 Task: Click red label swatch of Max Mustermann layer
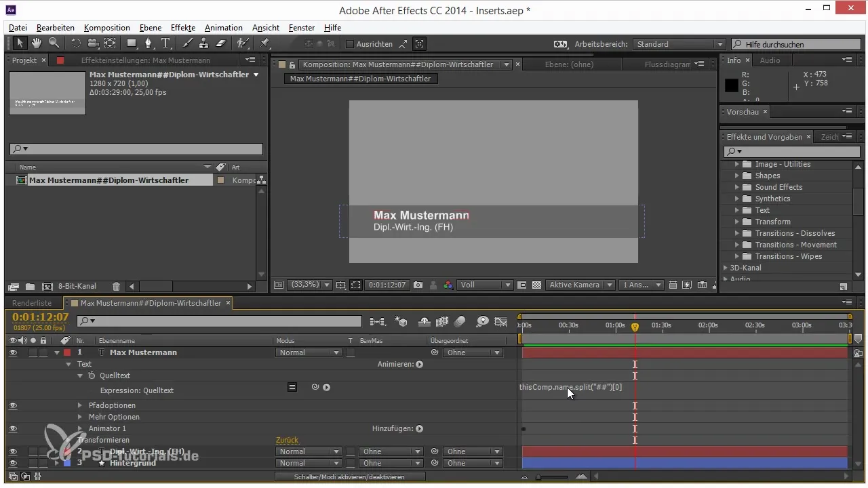[x=67, y=352]
